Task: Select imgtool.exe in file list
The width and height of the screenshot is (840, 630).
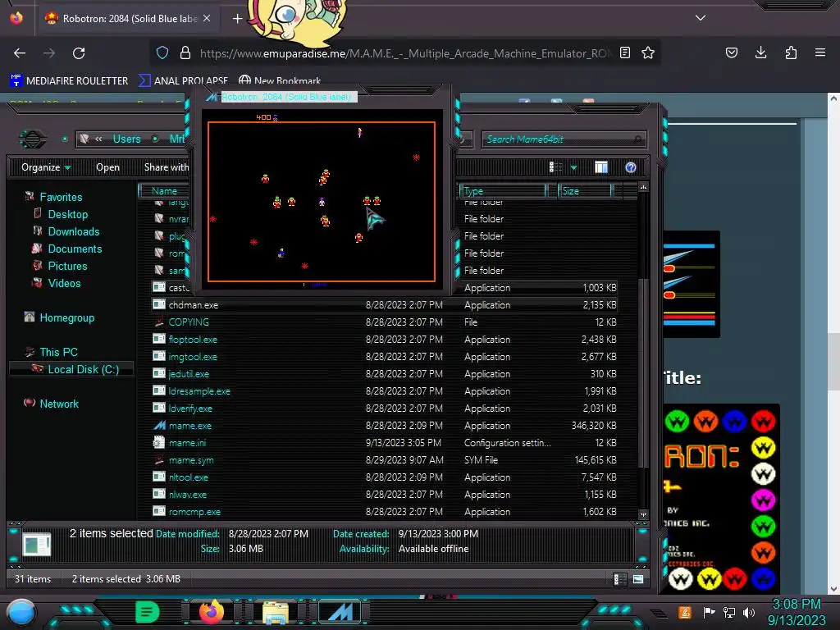Action: [x=192, y=357]
